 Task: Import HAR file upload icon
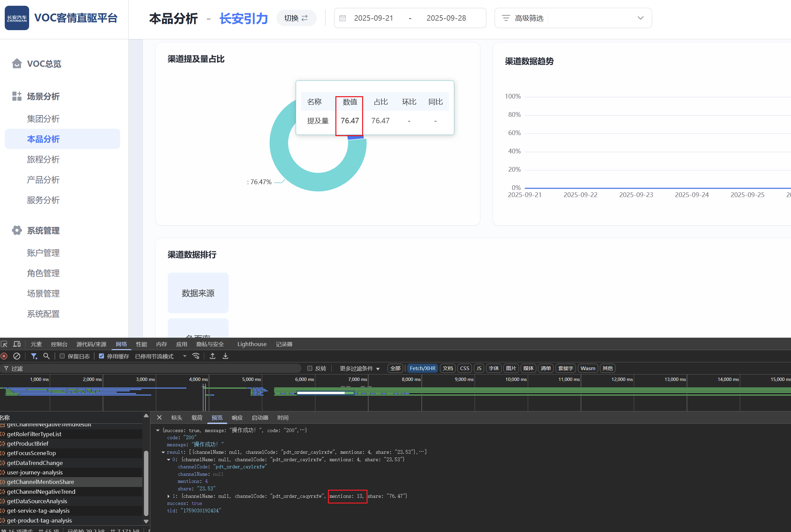pos(212,356)
